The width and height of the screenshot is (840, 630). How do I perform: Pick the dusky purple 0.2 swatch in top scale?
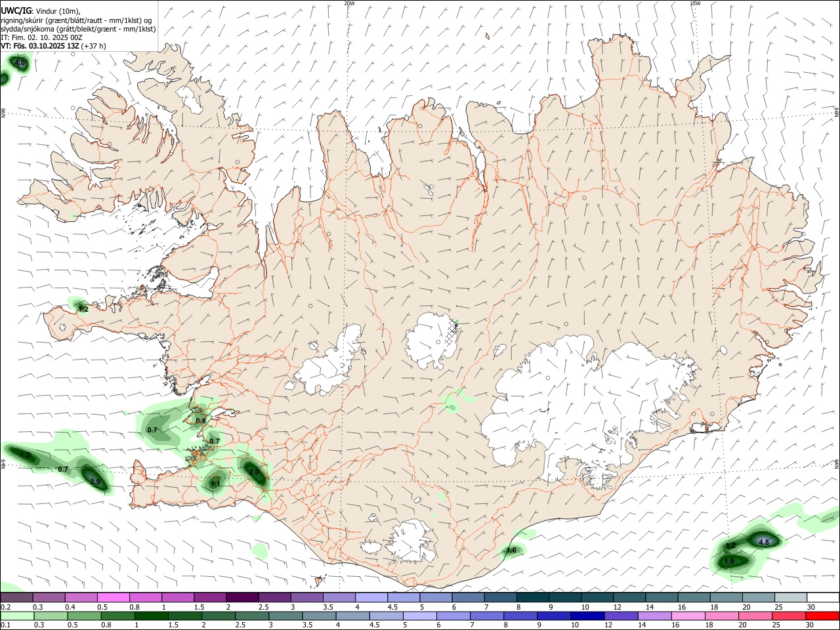(x=16, y=598)
